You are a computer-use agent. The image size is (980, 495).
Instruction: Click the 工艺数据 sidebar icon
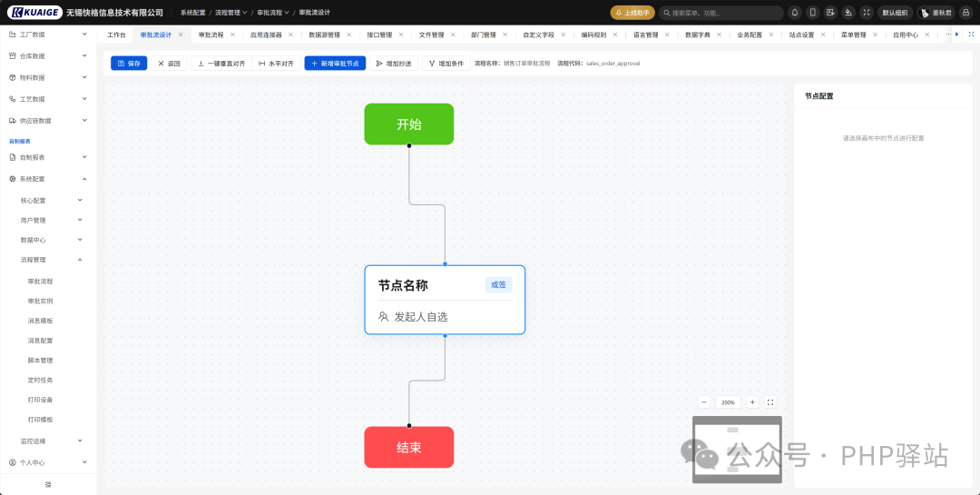point(13,99)
